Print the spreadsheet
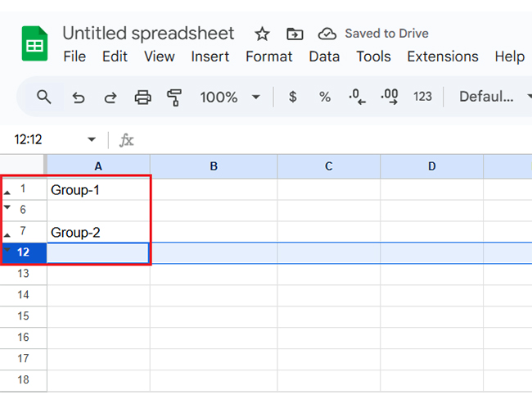The image size is (532, 404). point(143,98)
